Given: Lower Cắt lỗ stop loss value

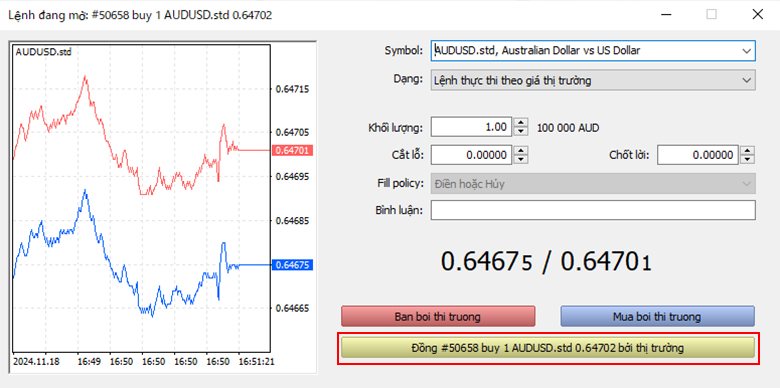Looking at the screenshot, I should point(520,159).
